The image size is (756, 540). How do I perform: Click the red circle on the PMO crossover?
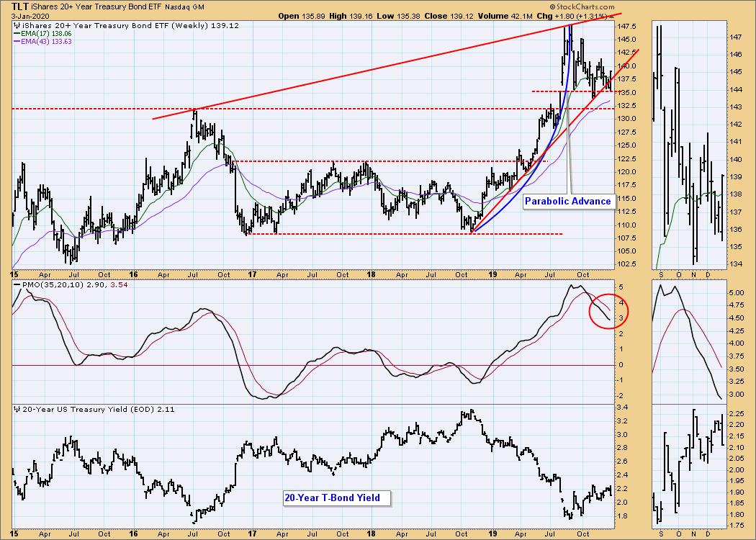608,312
